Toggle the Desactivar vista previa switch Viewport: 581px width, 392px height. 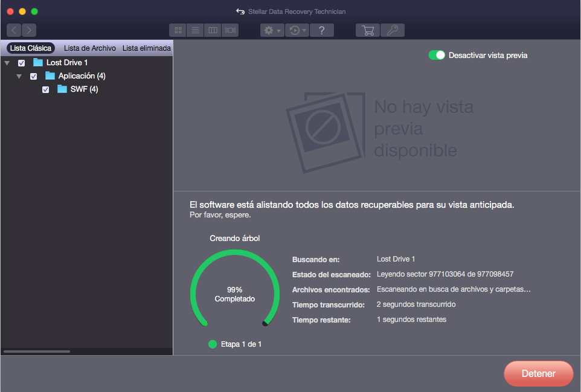(437, 55)
